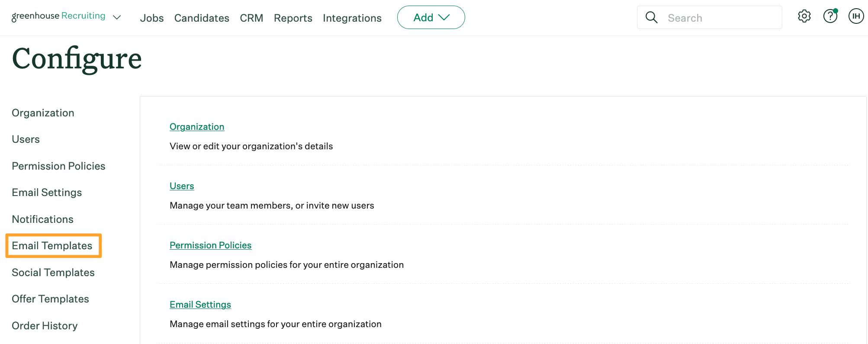
Task: Open Social Templates in the sidebar
Action: click(53, 273)
